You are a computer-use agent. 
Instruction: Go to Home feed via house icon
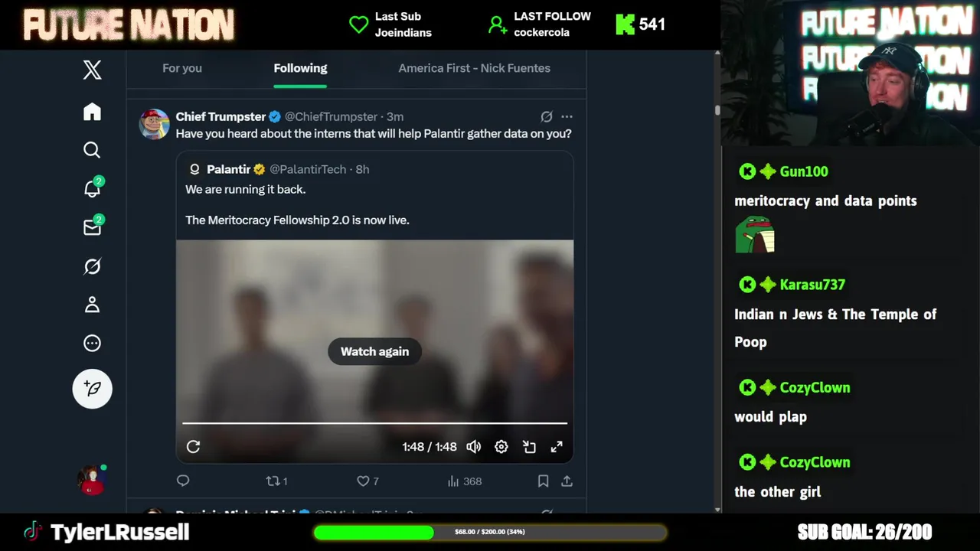tap(92, 112)
